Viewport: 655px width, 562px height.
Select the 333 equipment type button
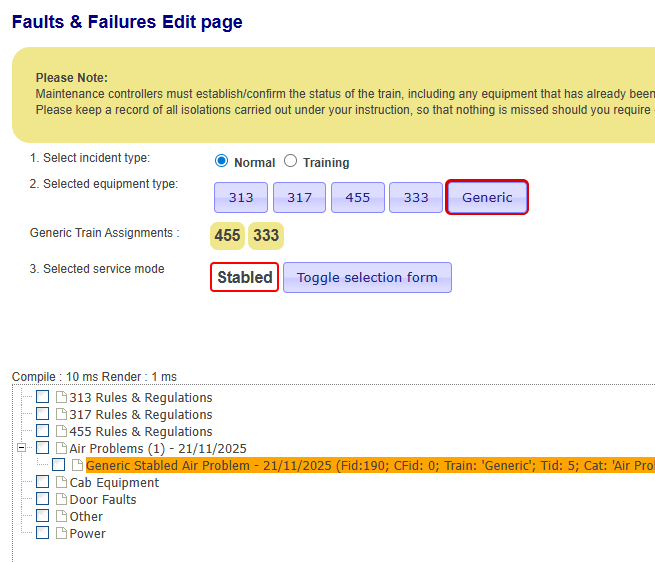[x=416, y=198]
